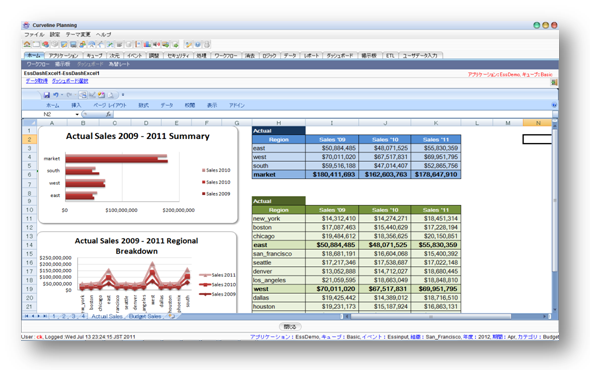Open the undo history dropdown arrow
590x370 pixels.
pyautogui.click(x=62, y=95)
